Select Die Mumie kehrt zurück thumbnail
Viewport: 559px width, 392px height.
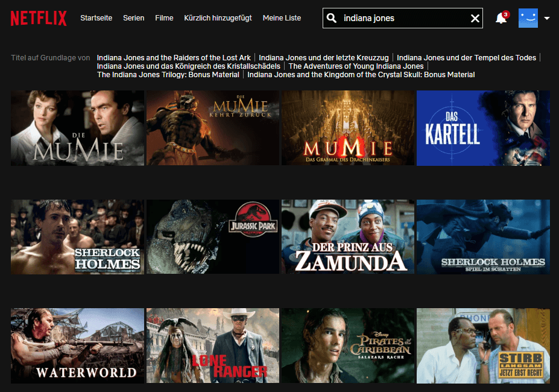[213, 128]
